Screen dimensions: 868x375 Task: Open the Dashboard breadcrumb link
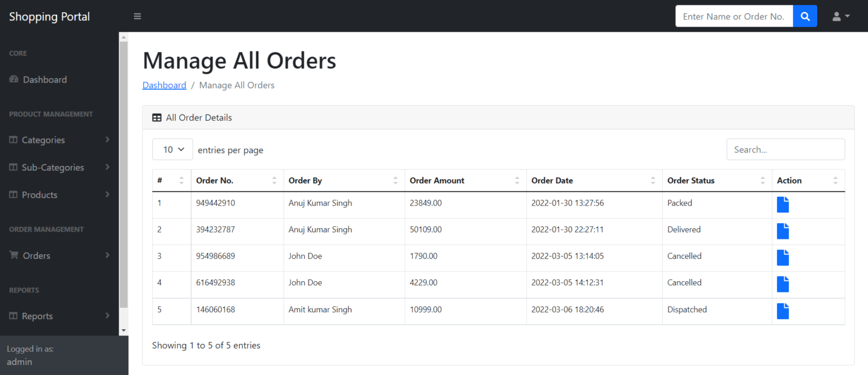click(x=164, y=85)
